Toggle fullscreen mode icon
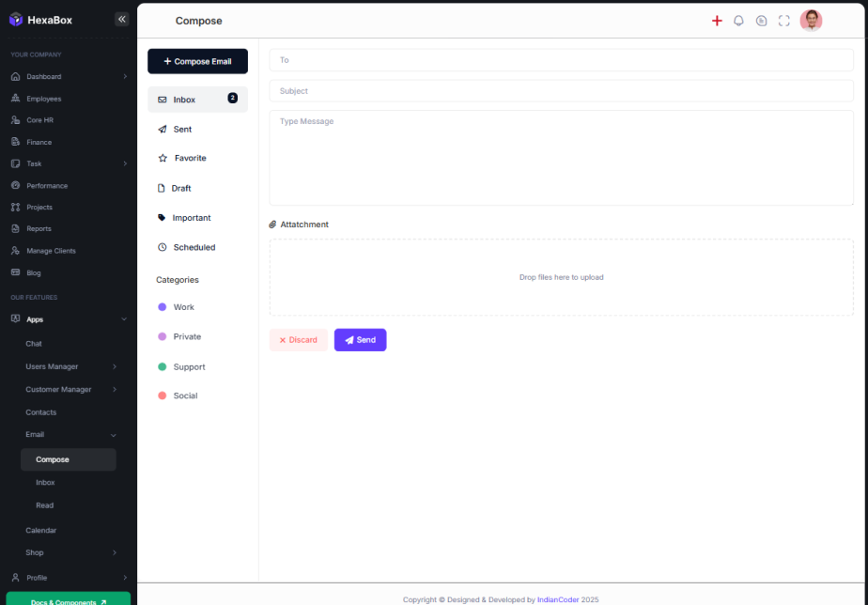 [x=784, y=21]
